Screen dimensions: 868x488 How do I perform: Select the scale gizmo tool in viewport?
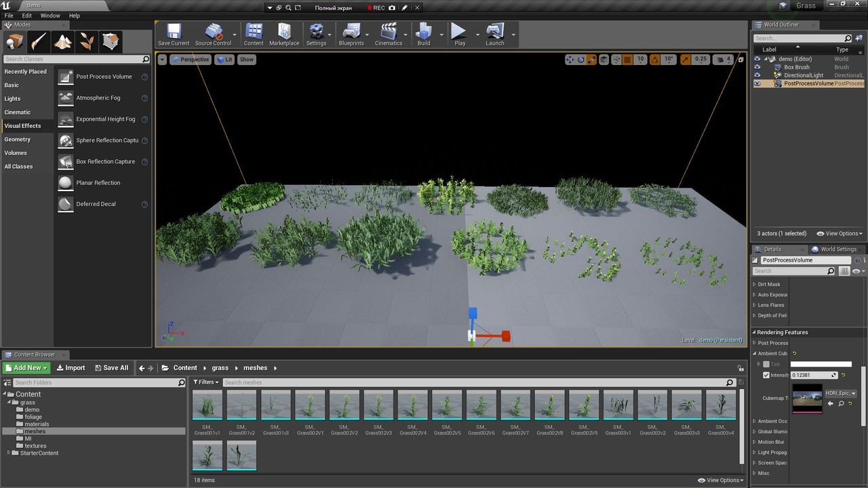pos(592,60)
